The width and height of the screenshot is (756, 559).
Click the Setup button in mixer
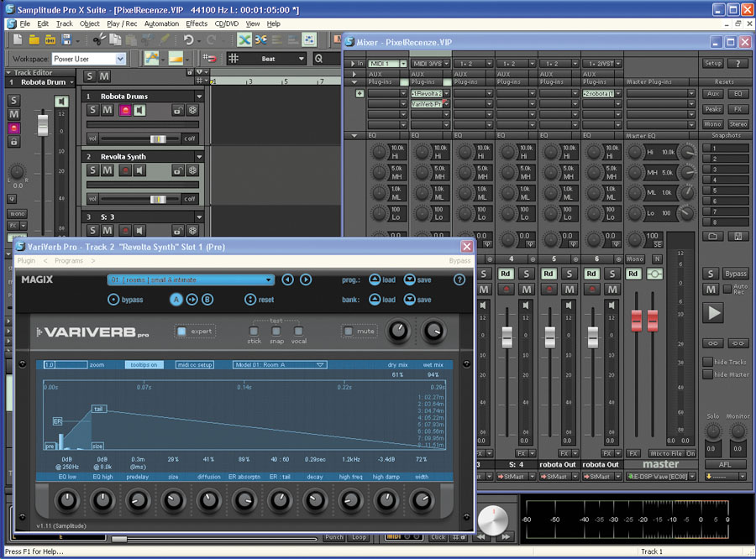pyautogui.click(x=712, y=63)
